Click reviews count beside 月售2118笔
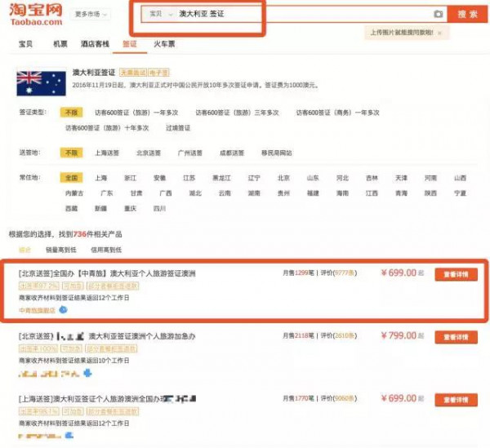 339,335
